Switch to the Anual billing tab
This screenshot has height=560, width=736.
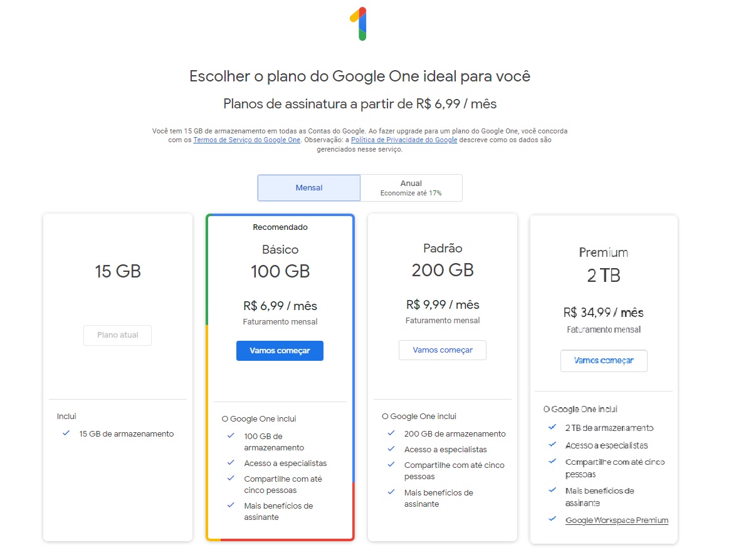[411, 187]
